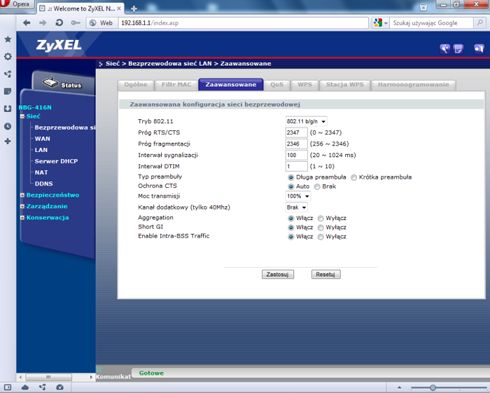This screenshot has width=490, height=393.
Task: Select the Krótka preambuła radio button
Action: [x=354, y=177]
